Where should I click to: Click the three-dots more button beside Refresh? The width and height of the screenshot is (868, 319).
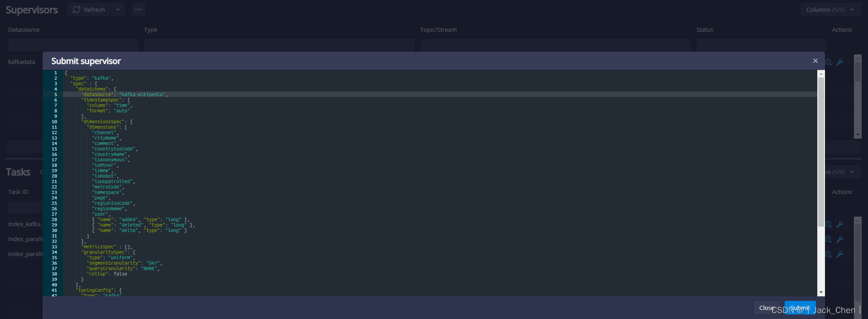139,10
